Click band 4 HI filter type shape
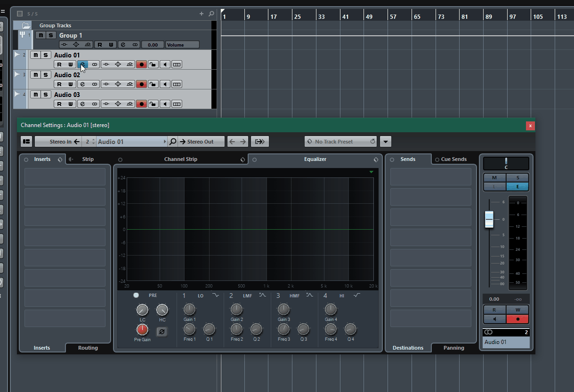 pos(357,295)
